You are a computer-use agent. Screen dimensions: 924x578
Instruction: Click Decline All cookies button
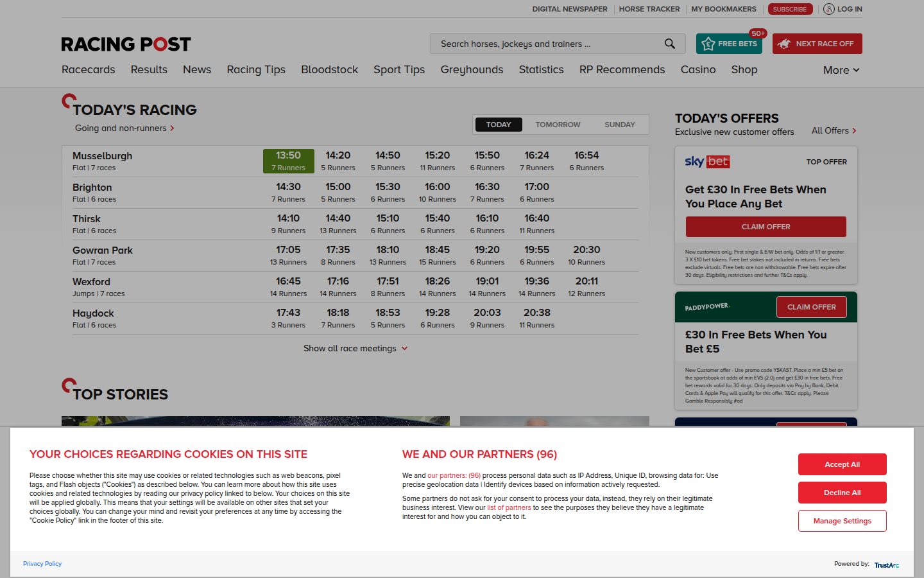point(843,493)
